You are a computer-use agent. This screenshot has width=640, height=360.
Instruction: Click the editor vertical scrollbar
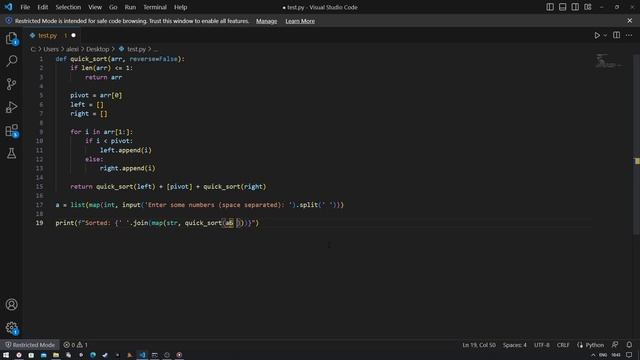tap(636, 144)
